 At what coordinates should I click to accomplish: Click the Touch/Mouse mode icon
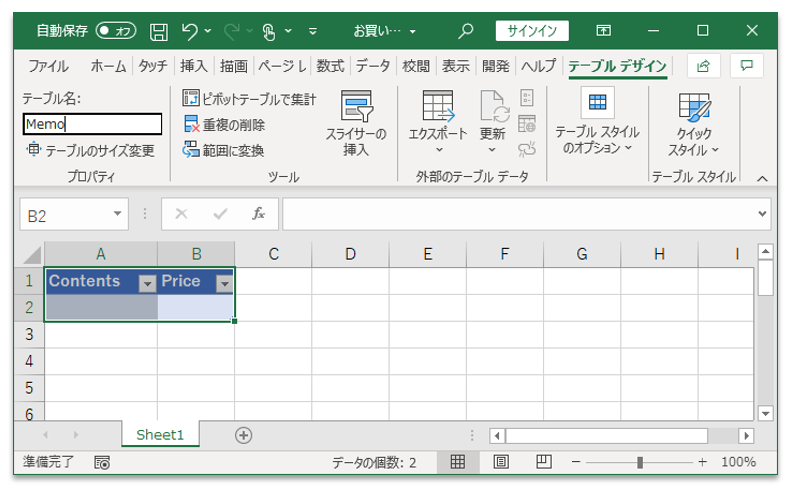point(269,31)
